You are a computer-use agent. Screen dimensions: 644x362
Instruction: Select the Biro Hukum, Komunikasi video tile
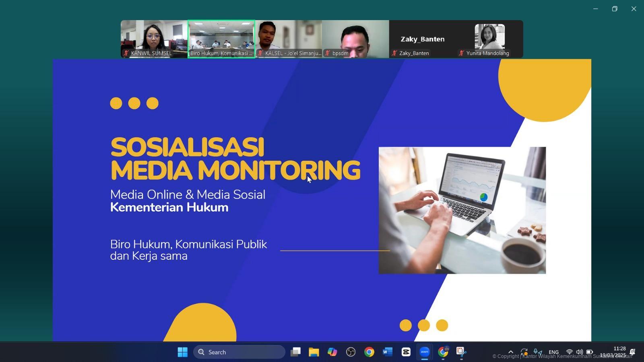coord(221,39)
